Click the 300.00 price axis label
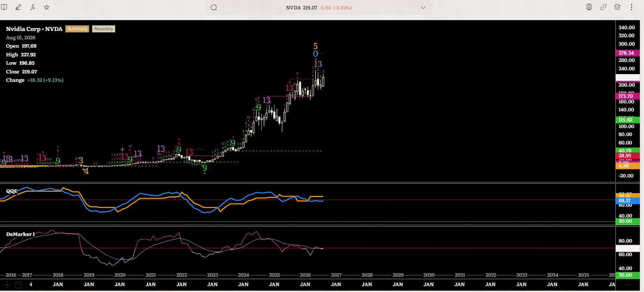 (627, 44)
